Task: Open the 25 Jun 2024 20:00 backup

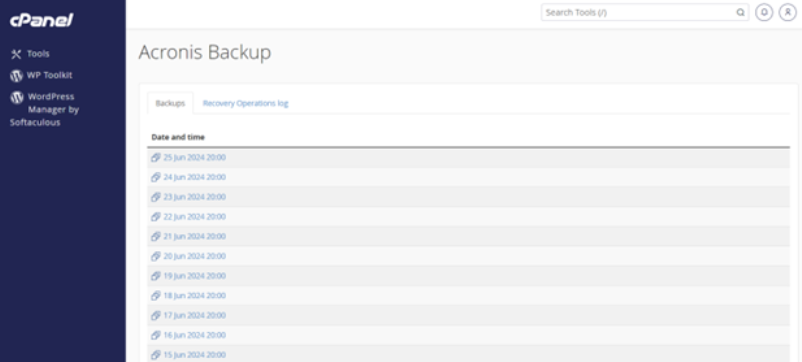Action: (194, 157)
